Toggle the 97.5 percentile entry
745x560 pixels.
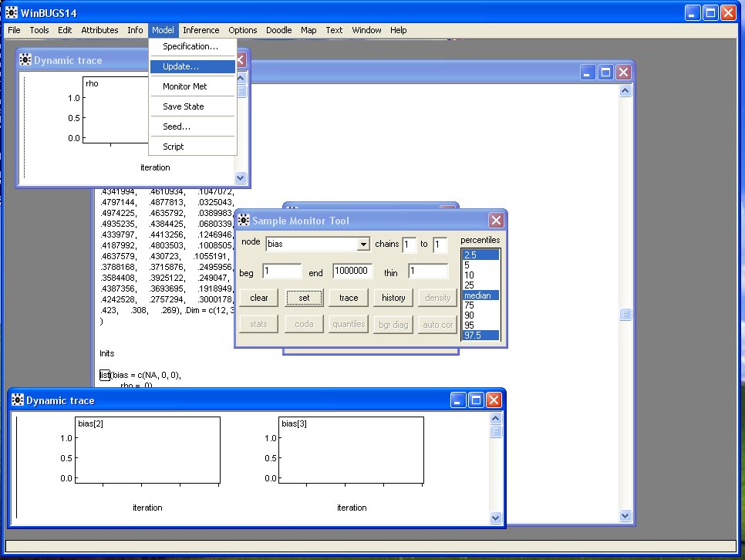[480, 336]
